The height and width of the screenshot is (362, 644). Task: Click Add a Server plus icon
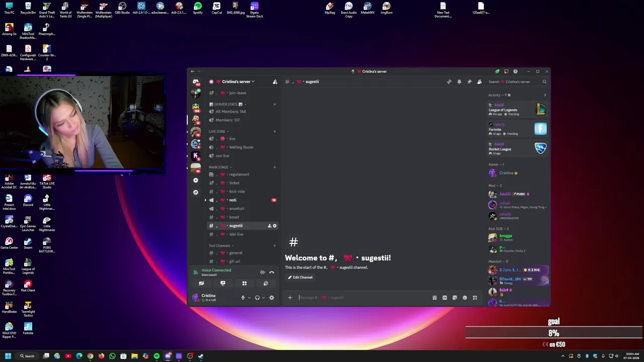[x=196, y=180]
